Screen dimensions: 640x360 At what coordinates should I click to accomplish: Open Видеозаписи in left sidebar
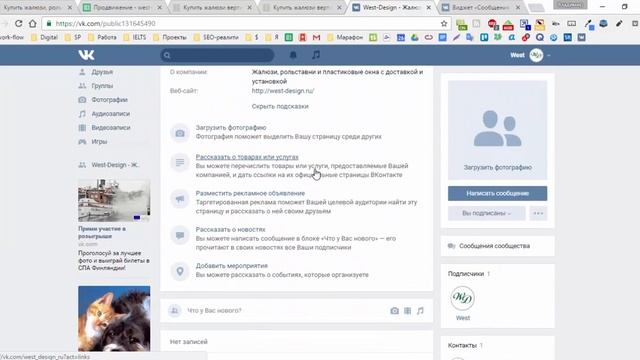[111, 127]
